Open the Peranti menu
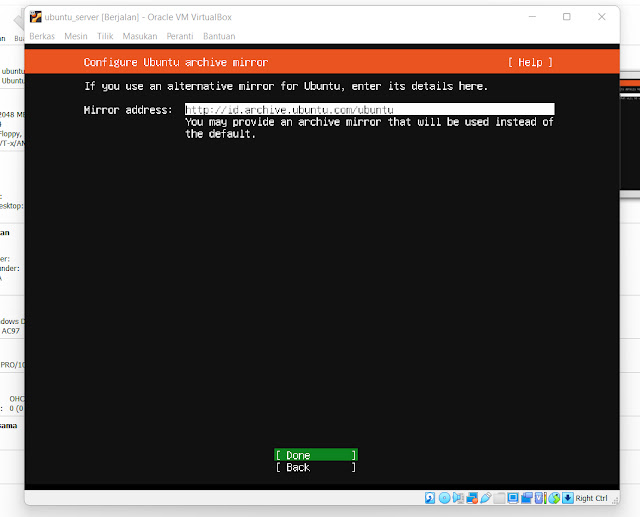 (180, 36)
